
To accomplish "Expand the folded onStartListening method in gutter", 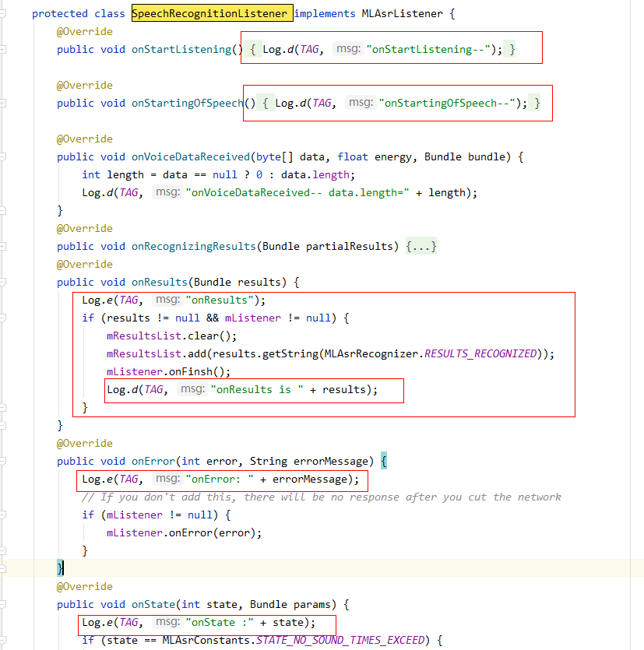I will pyautogui.click(x=3, y=49).
